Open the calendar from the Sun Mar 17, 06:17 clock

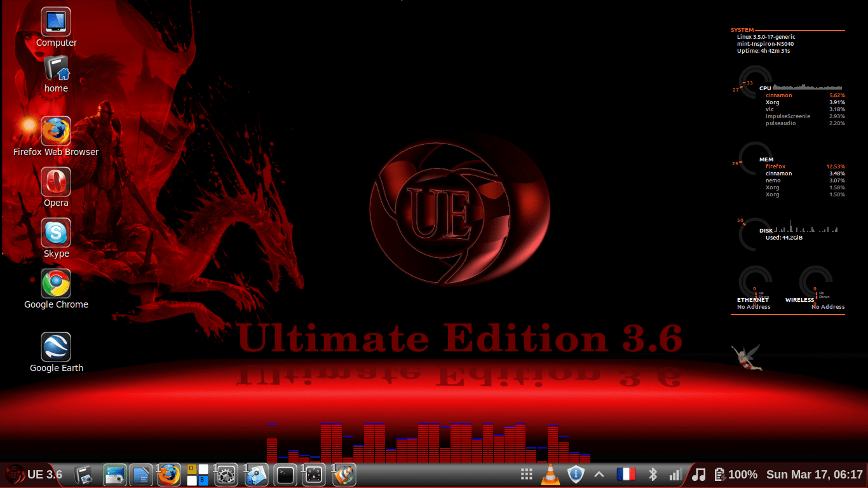(815, 474)
